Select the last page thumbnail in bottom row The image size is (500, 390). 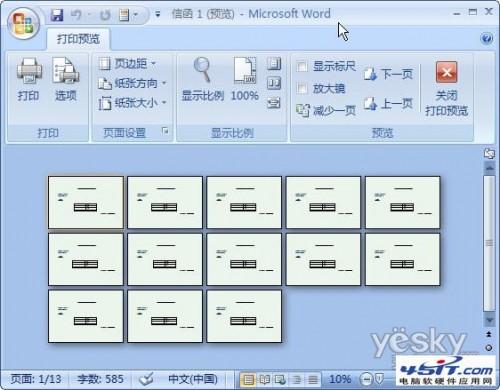[x=244, y=316]
